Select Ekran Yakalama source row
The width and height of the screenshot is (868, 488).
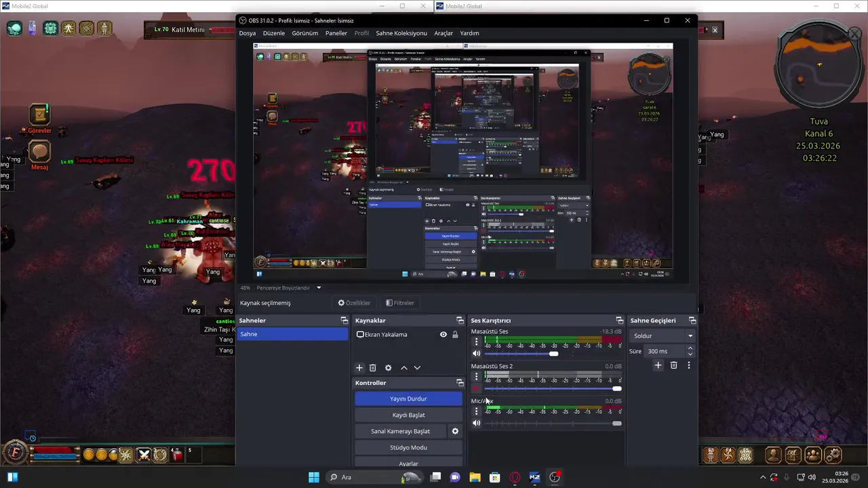pyautogui.click(x=408, y=334)
